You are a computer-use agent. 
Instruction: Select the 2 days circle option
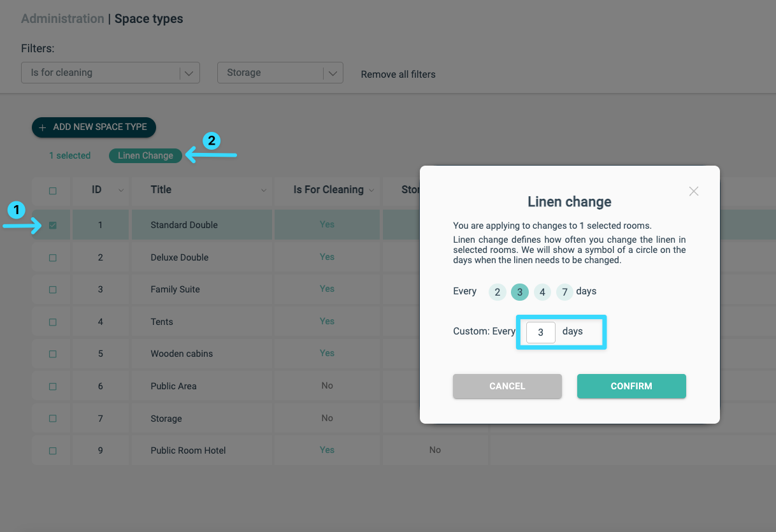pyautogui.click(x=498, y=292)
